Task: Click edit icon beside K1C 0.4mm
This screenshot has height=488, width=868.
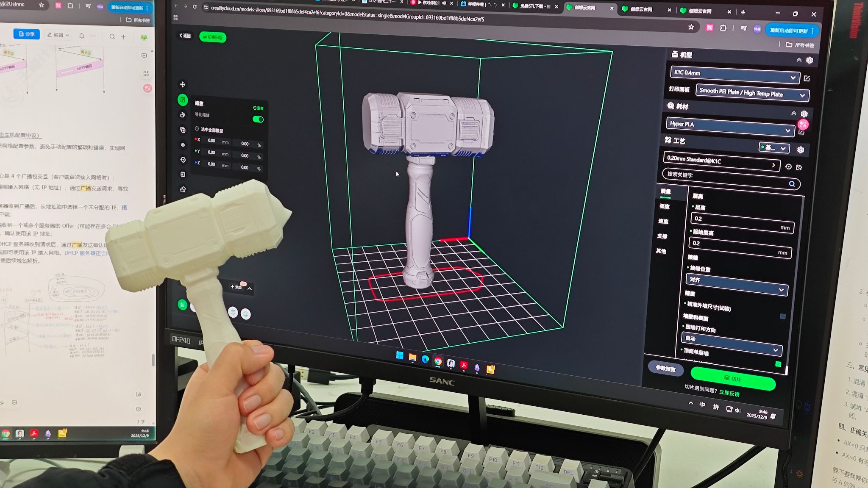Action: pyautogui.click(x=807, y=78)
